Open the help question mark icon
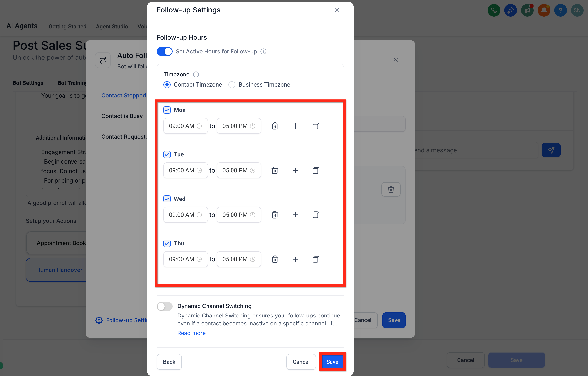Viewport: 588px width, 376px height. 560,10
